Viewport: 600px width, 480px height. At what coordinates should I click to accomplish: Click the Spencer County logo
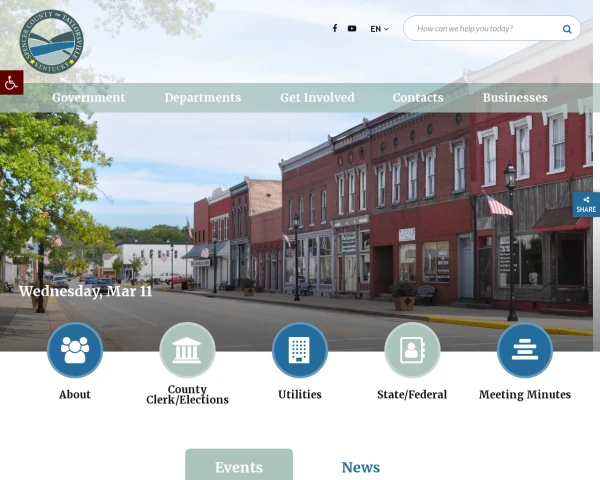tap(51, 40)
